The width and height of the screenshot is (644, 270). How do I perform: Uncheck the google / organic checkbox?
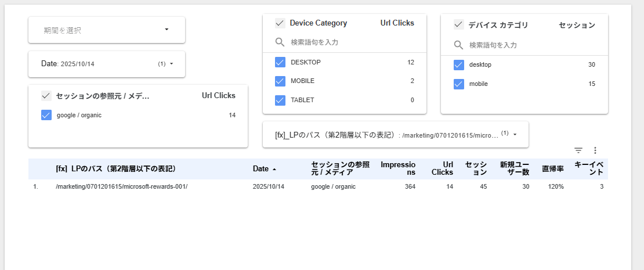pyautogui.click(x=46, y=115)
